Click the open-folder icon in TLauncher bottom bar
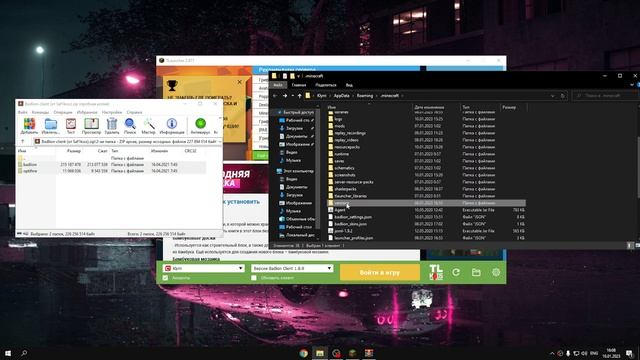 click(476, 272)
